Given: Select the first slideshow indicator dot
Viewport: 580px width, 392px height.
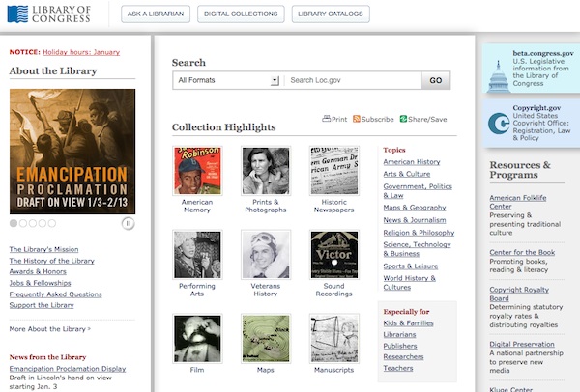Looking at the screenshot, I should [14, 223].
